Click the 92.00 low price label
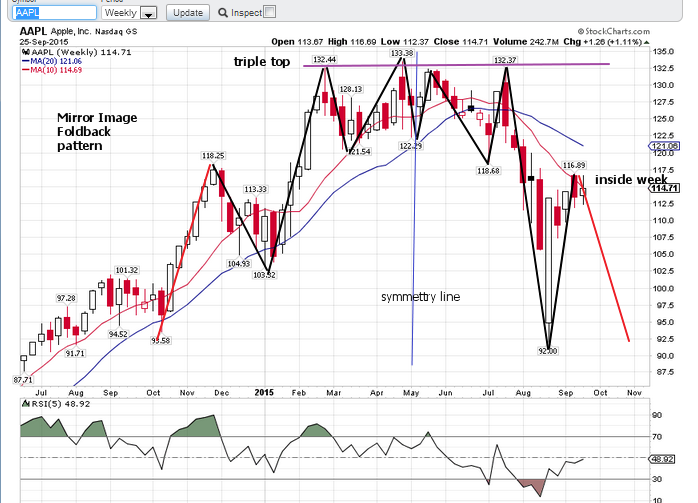 [x=548, y=351]
